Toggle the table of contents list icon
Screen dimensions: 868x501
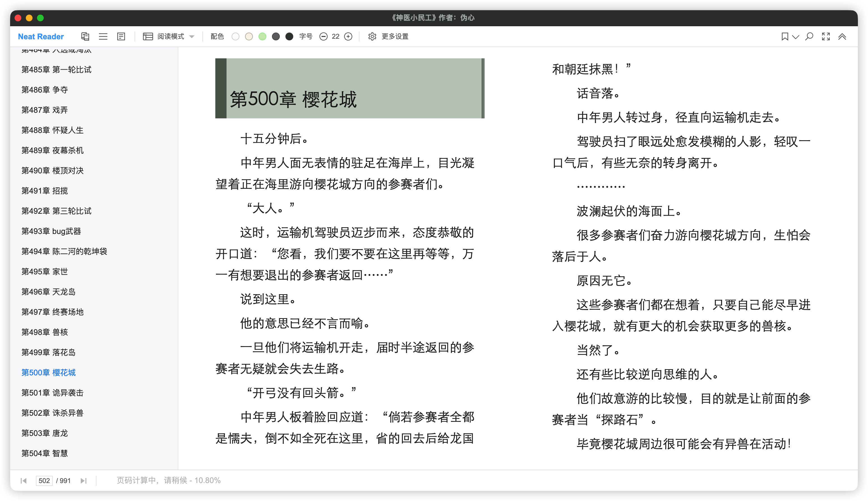tap(103, 36)
